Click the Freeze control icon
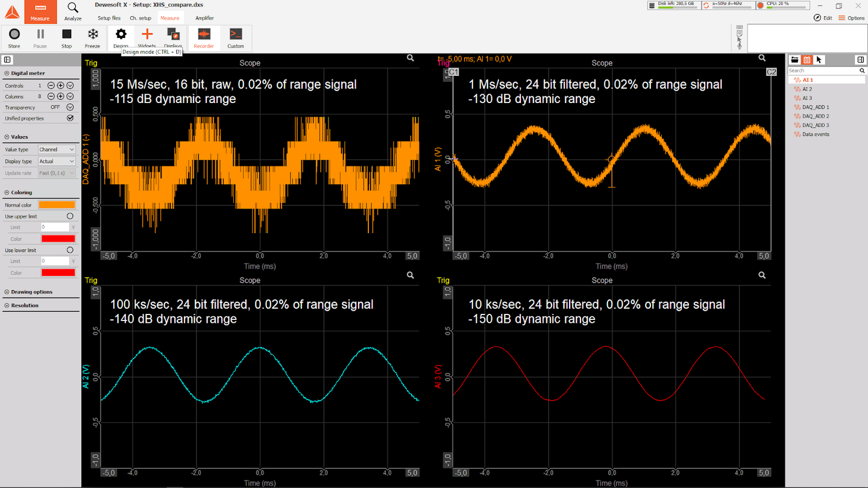This screenshot has height=488, width=868. [92, 37]
